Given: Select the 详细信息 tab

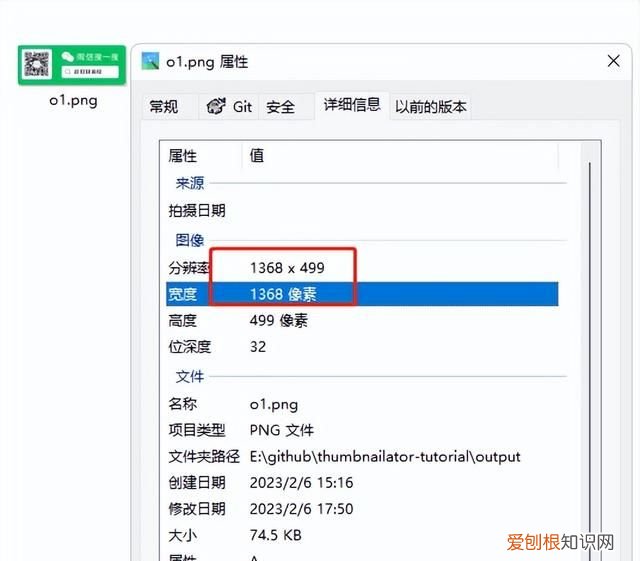Looking at the screenshot, I should (x=352, y=105).
